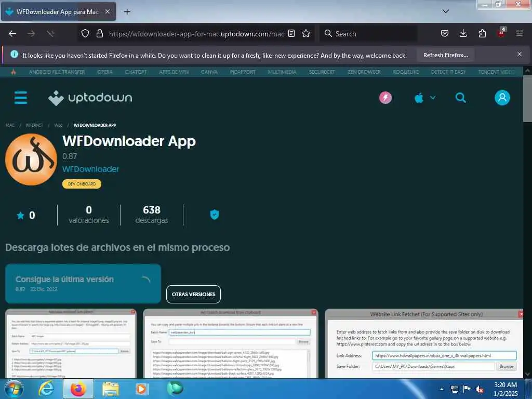This screenshot has width=532, height=399.
Task: Go to Uptodown home logo
Action: tap(90, 98)
